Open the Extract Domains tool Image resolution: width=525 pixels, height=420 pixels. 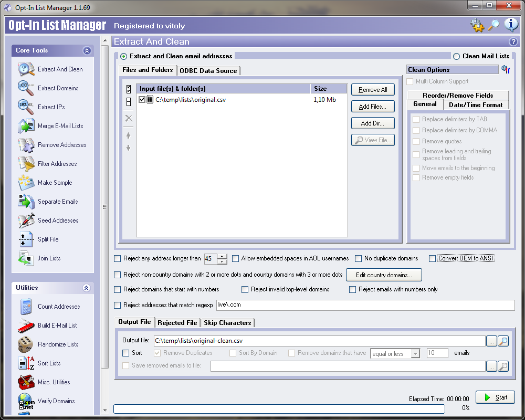[58, 88]
